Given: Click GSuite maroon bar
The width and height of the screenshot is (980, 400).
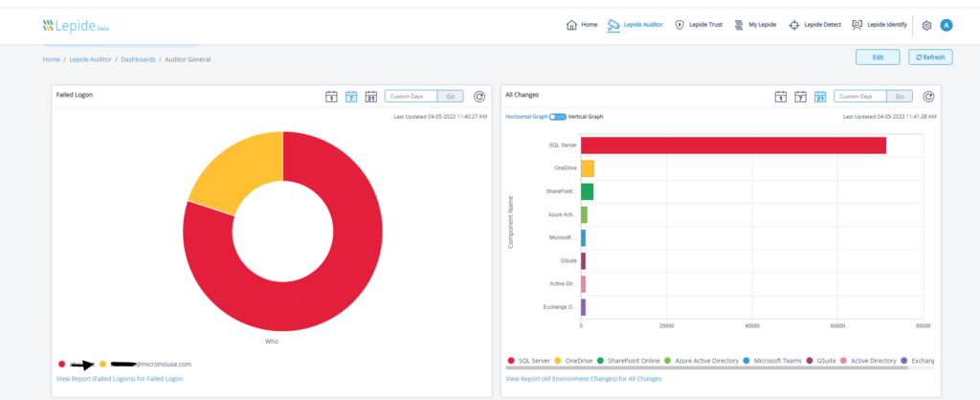Looking at the screenshot, I should click(x=583, y=260).
